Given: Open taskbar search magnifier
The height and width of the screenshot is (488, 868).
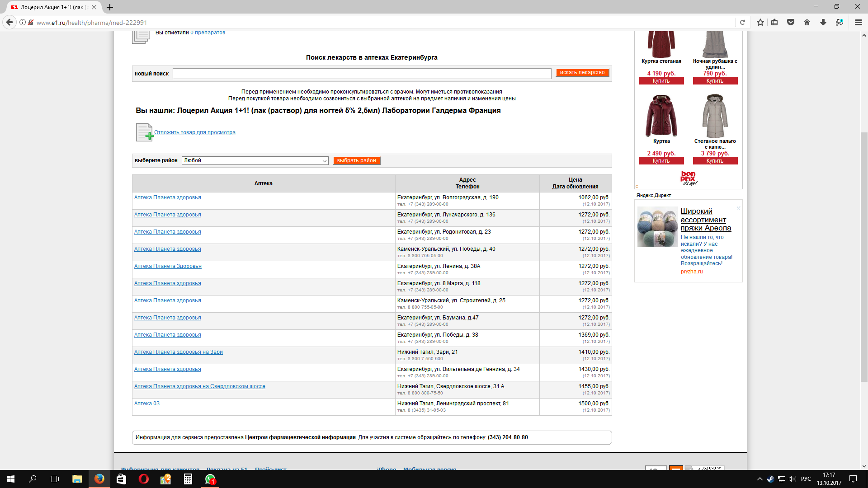Looking at the screenshot, I should [33, 479].
